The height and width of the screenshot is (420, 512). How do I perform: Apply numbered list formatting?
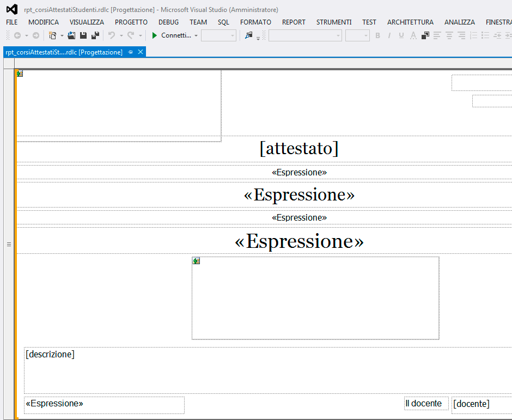(473, 35)
